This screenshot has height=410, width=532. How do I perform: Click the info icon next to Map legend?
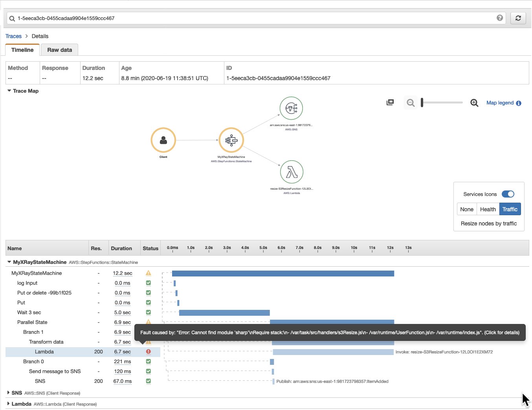click(519, 103)
